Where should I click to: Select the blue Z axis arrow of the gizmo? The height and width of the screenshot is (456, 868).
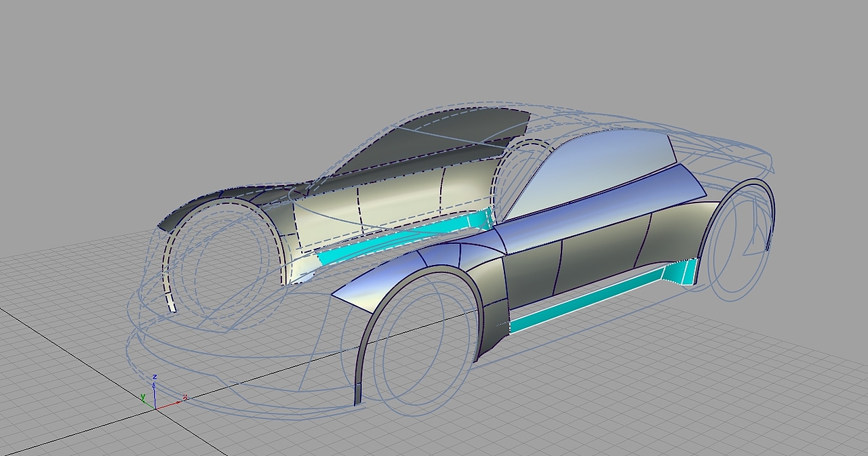point(155,394)
